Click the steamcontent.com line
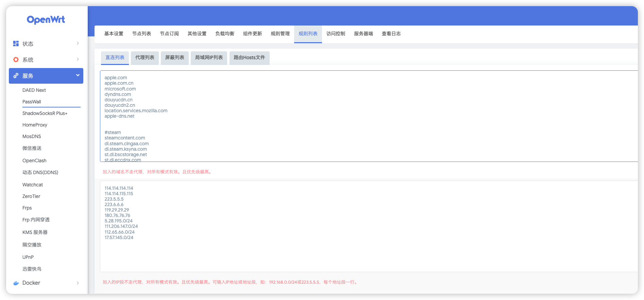644x300 pixels. click(125, 138)
